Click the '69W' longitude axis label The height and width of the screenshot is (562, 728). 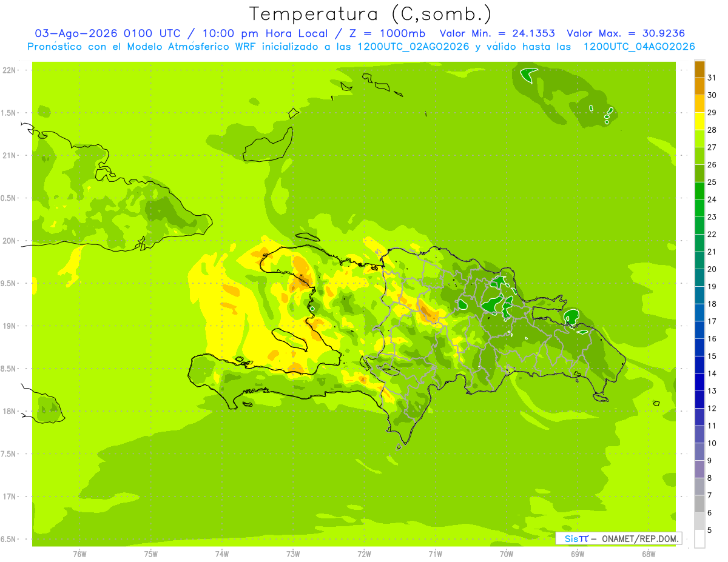click(x=578, y=554)
